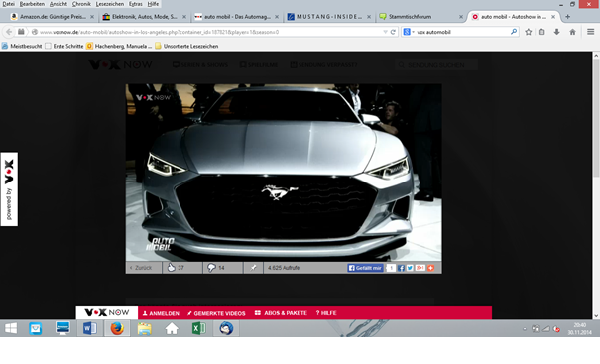Bookmark this page with the star icon
Viewport: 600px width, 364px height.
coord(528,32)
